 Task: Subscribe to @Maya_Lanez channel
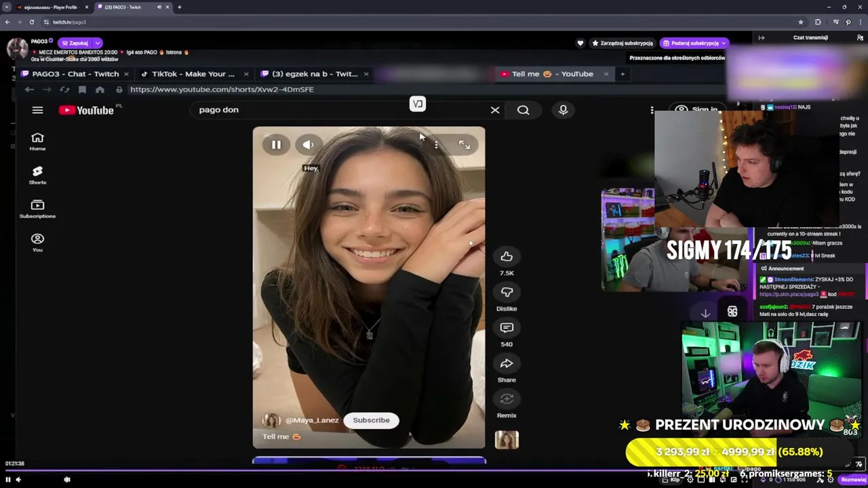pos(371,420)
